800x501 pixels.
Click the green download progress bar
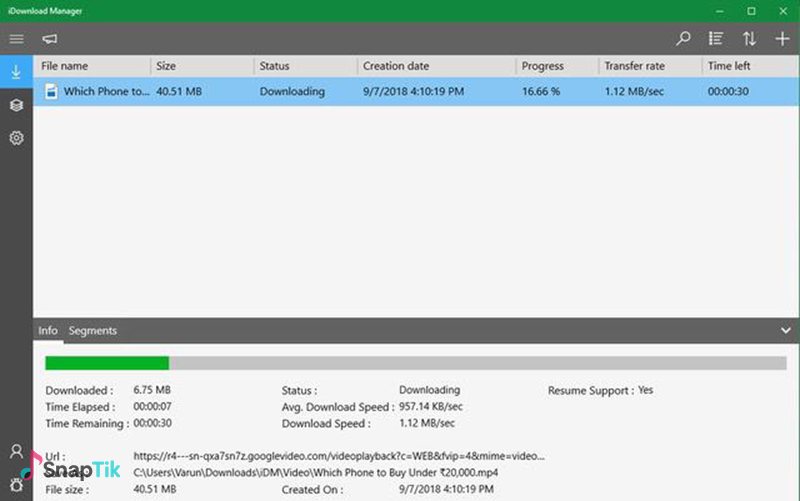[416, 363]
